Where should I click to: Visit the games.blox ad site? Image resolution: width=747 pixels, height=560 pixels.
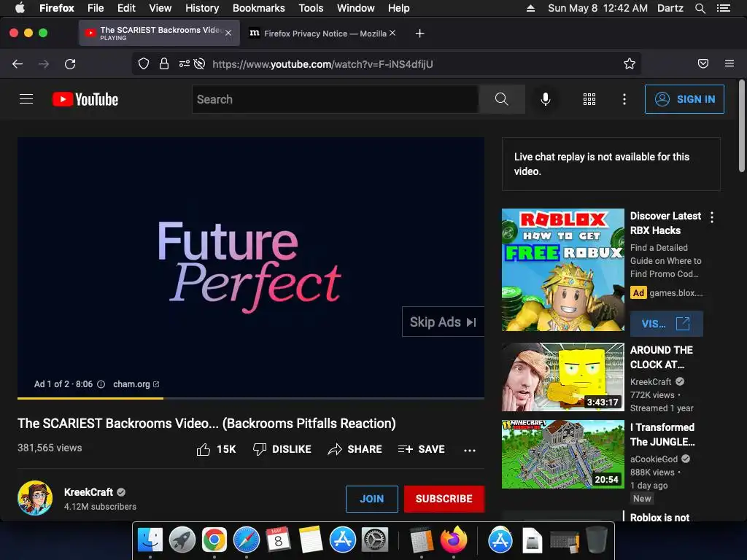666,324
